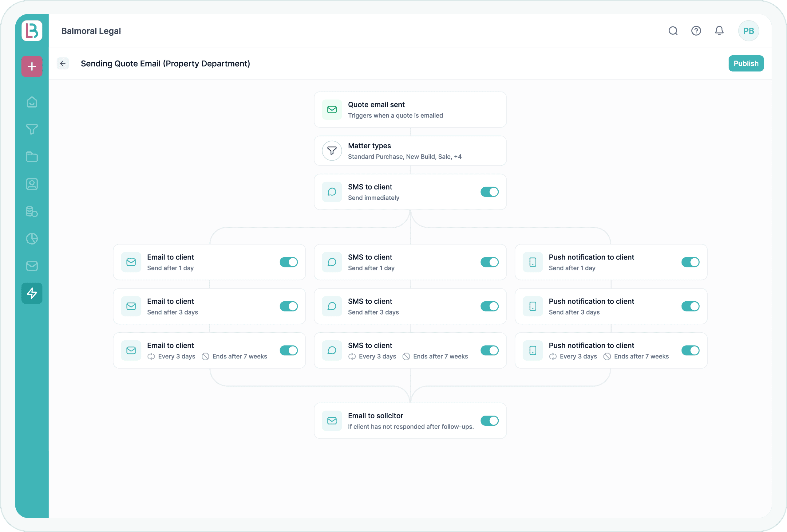The image size is (787, 532).
Task: Open the search magnifier icon
Action: click(x=673, y=30)
